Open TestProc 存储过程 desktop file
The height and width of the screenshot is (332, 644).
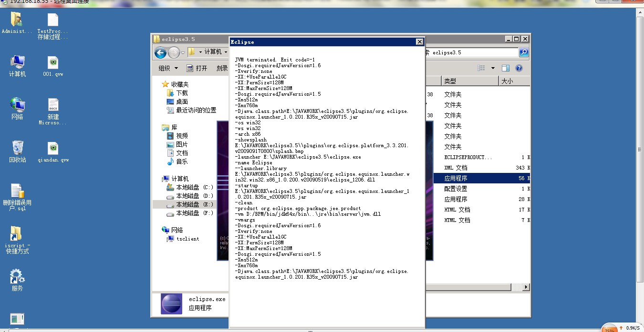point(52,26)
